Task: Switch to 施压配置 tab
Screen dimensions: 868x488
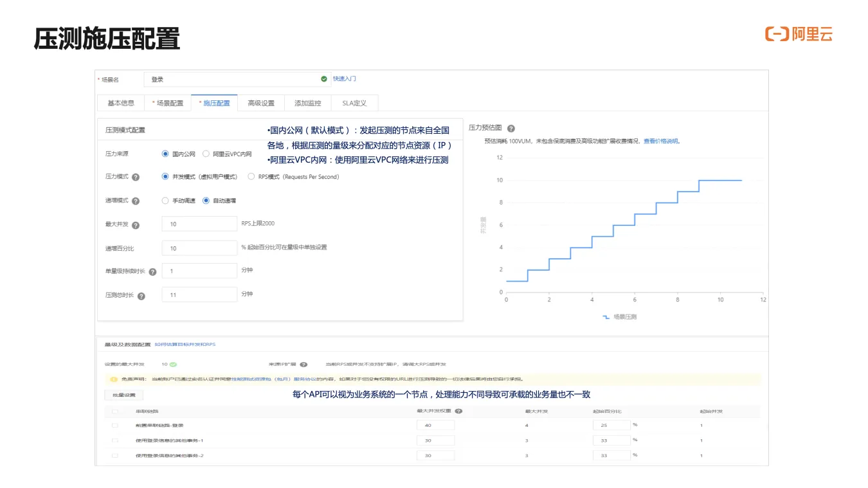Action: pos(214,103)
